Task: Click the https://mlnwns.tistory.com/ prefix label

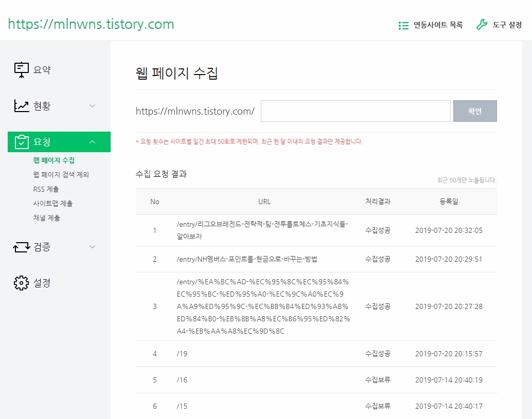Action: tap(195, 111)
